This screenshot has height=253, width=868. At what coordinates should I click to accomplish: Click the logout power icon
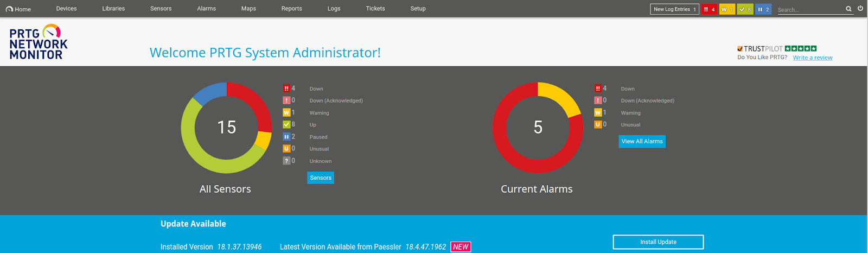tap(860, 8)
